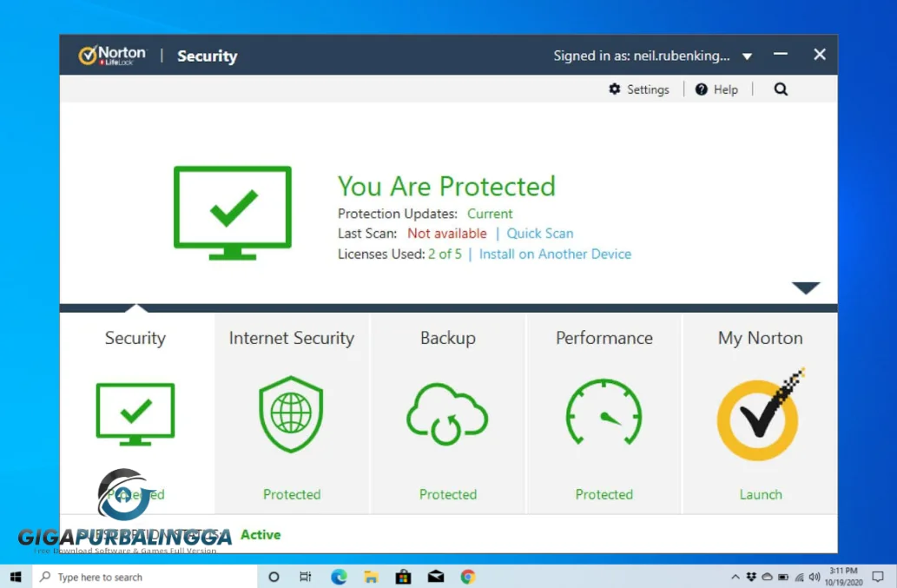Minimize the Norton Security window
This screenshot has width=897, height=588.
tap(781, 55)
